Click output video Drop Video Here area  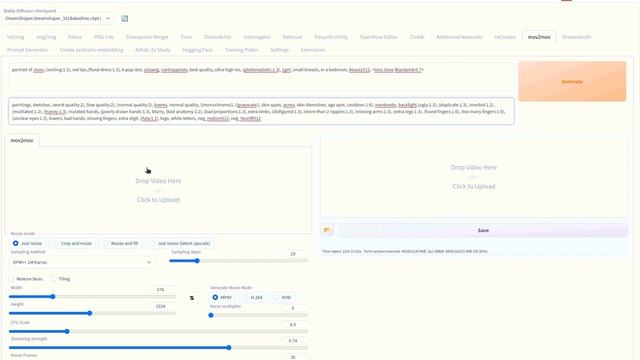(474, 177)
